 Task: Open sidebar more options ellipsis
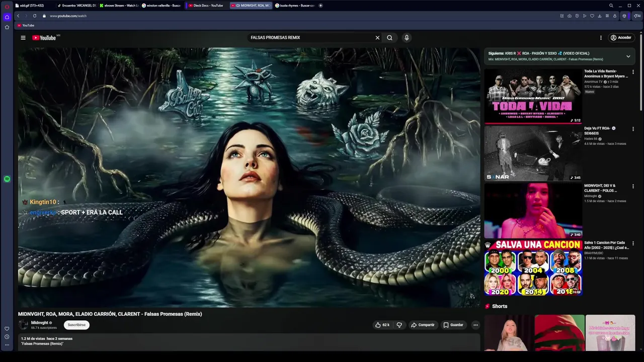7,345
